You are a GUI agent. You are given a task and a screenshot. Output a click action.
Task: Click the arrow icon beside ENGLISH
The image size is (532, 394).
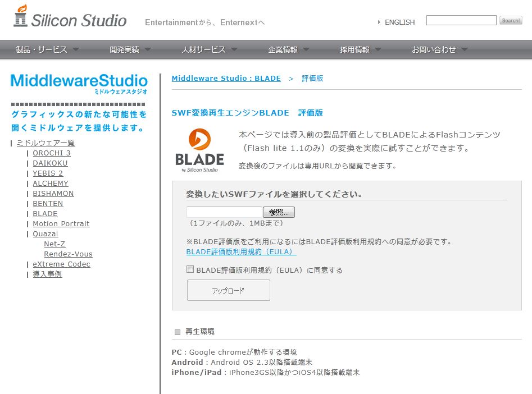(379, 22)
